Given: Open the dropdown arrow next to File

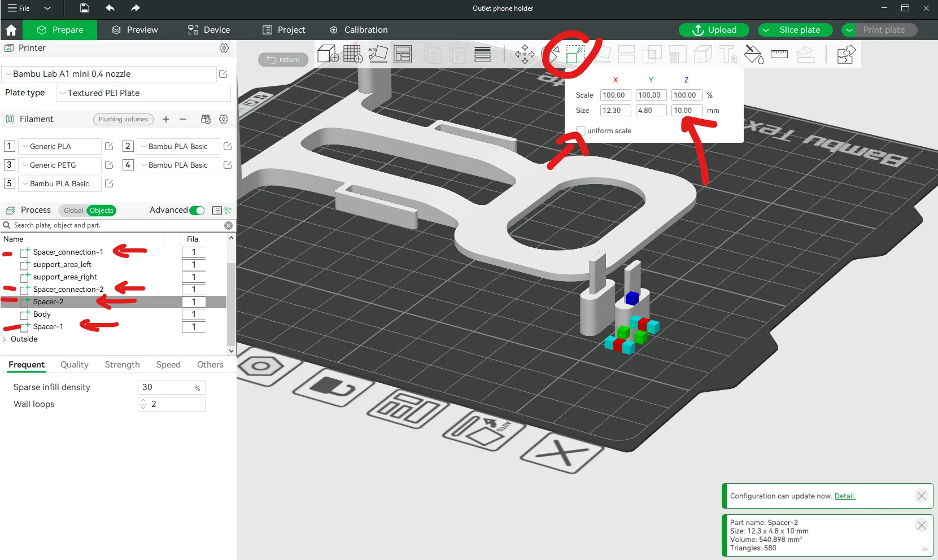Looking at the screenshot, I should click(x=47, y=8).
